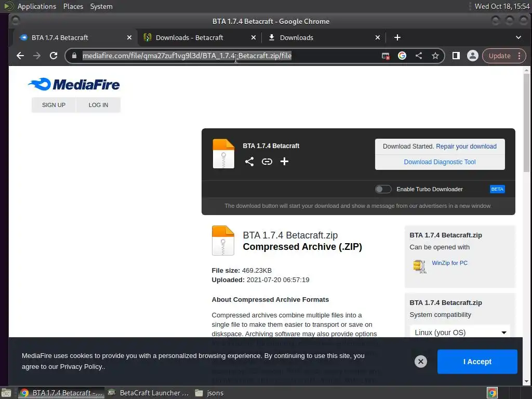532x399 pixels.
Task: Click the I Accept cookies button
Action: [477, 362]
